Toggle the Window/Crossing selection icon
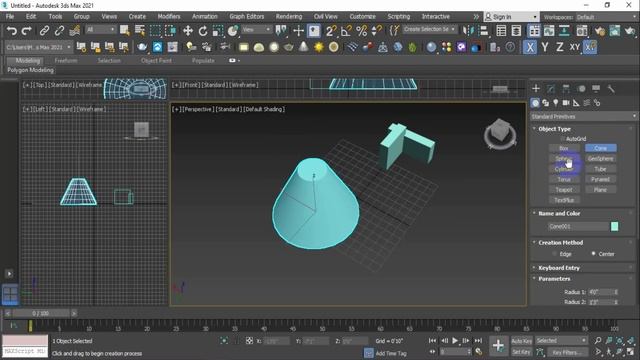This screenshot has height=360, width=640. 170,31
